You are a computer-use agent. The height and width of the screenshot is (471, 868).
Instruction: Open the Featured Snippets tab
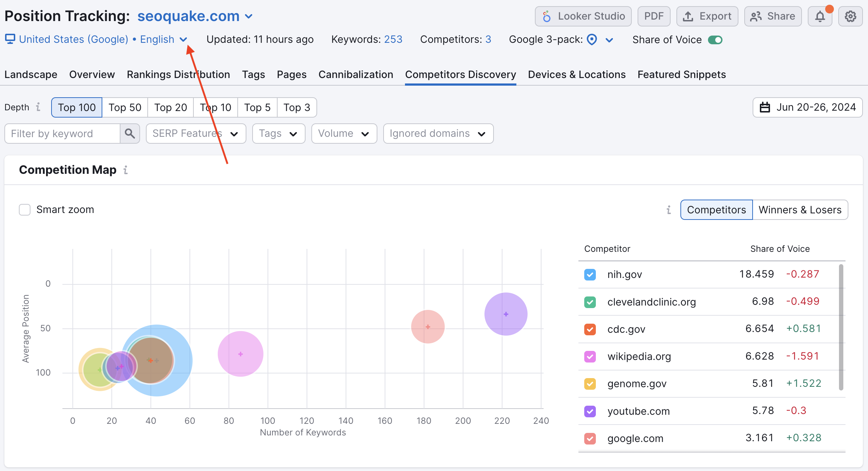[682, 74]
